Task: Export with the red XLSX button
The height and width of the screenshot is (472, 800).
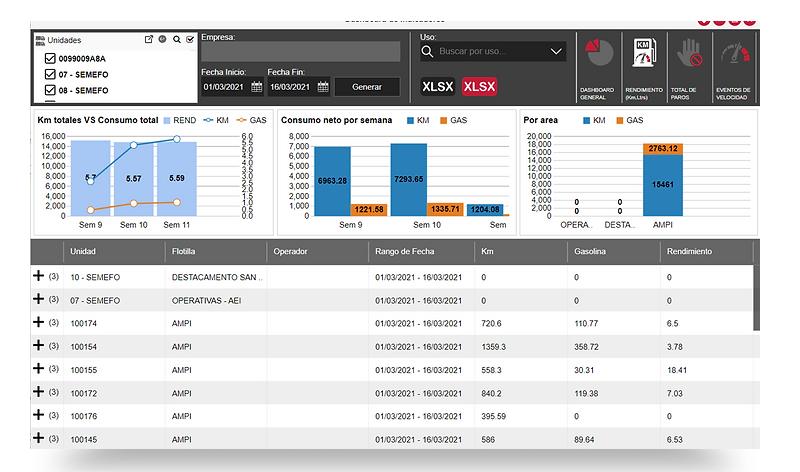Action: click(x=479, y=87)
